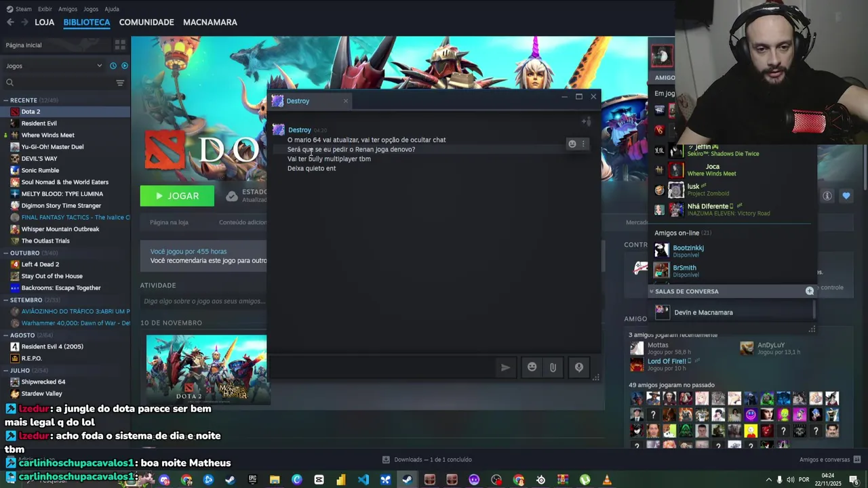Open VLC media player from the taskbar

(x=606, y=480)
